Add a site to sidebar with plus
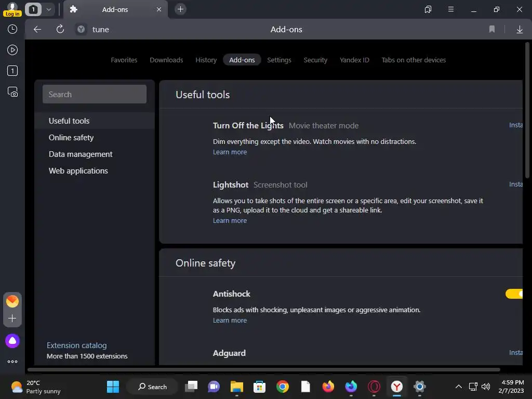This screenshot has width=532, height=399. pos(12,318)
